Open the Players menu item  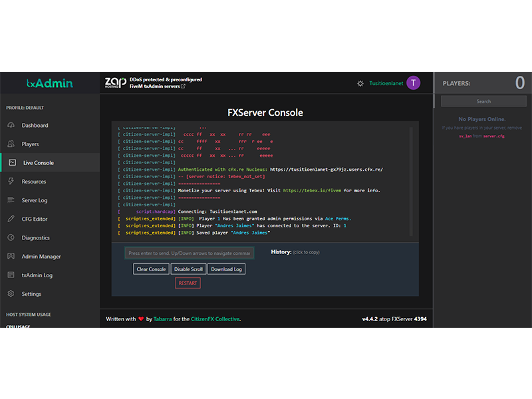click(51, 144)
